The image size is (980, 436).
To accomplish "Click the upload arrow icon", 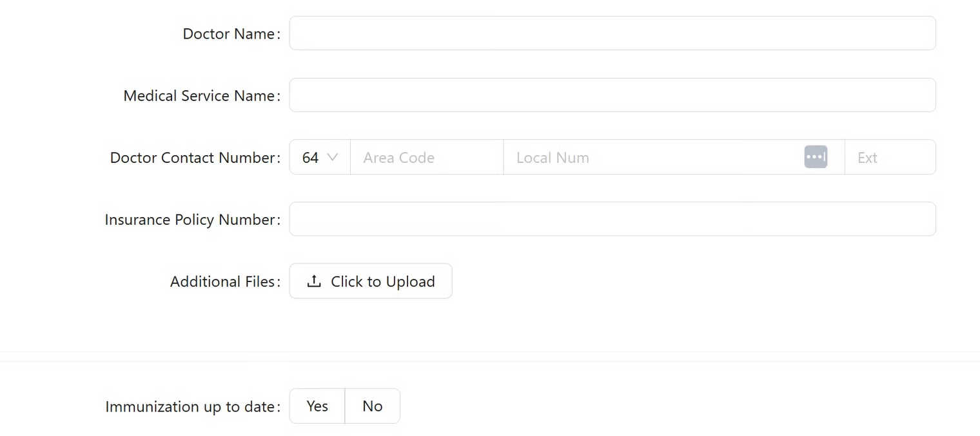I will coord(314,281).
